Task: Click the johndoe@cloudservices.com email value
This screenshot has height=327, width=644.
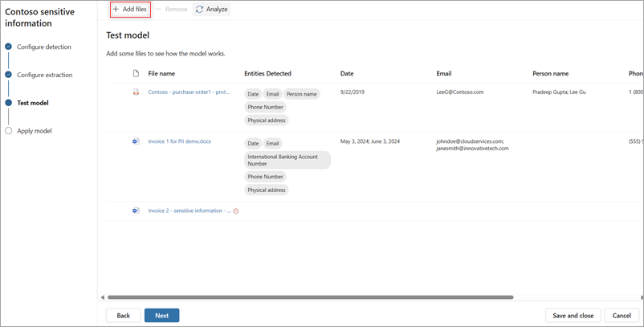Action: coord(470,141)
